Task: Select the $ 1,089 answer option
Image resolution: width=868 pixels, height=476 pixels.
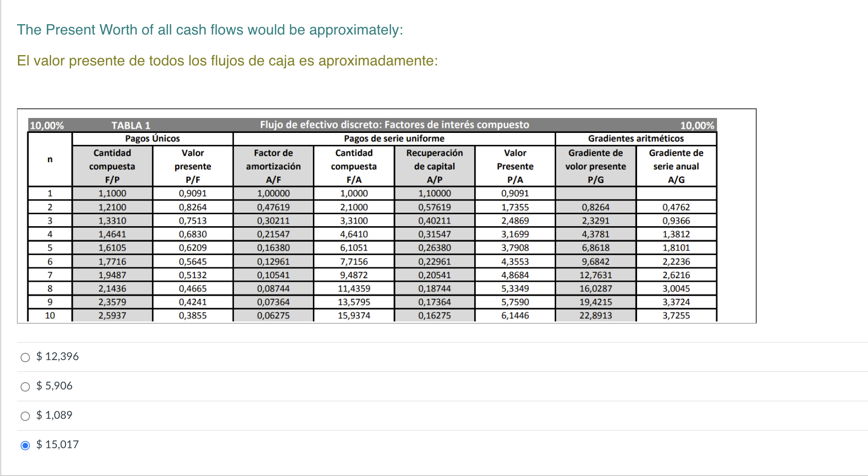Action: coord(25,416)
